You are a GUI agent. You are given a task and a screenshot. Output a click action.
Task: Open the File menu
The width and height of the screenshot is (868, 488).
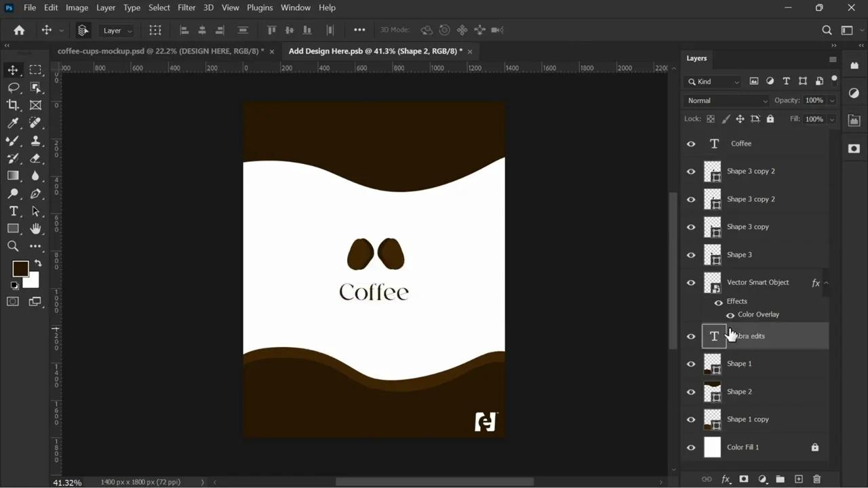coord(30,7)
